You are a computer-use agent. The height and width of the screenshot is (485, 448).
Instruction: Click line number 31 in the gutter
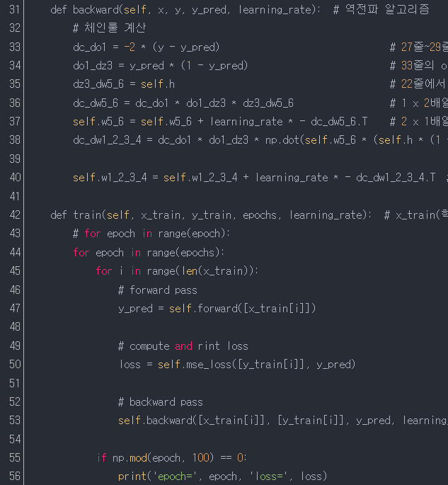15,10
